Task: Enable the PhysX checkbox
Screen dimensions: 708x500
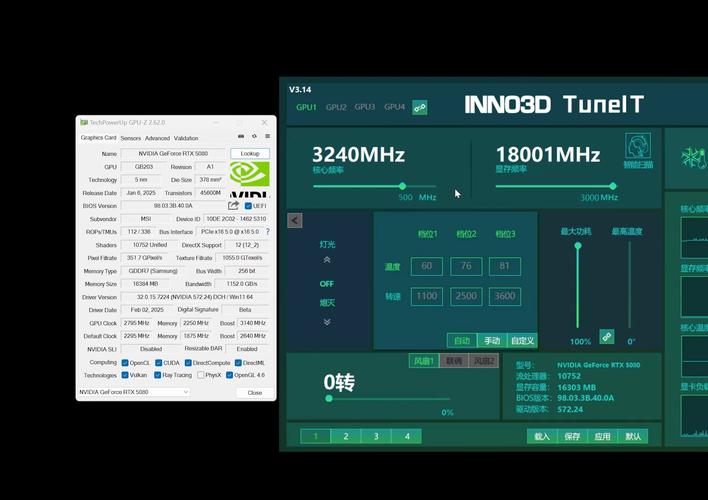Action: (x=200, y=375)
